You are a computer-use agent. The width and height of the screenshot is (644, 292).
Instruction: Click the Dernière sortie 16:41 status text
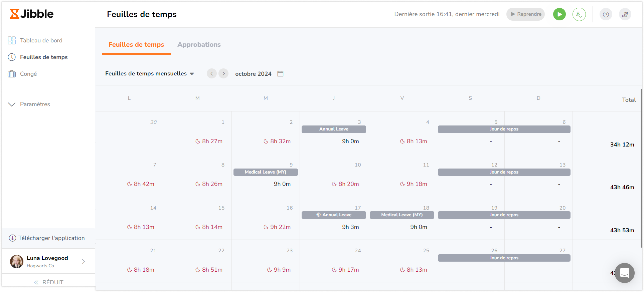coord(447,14)
